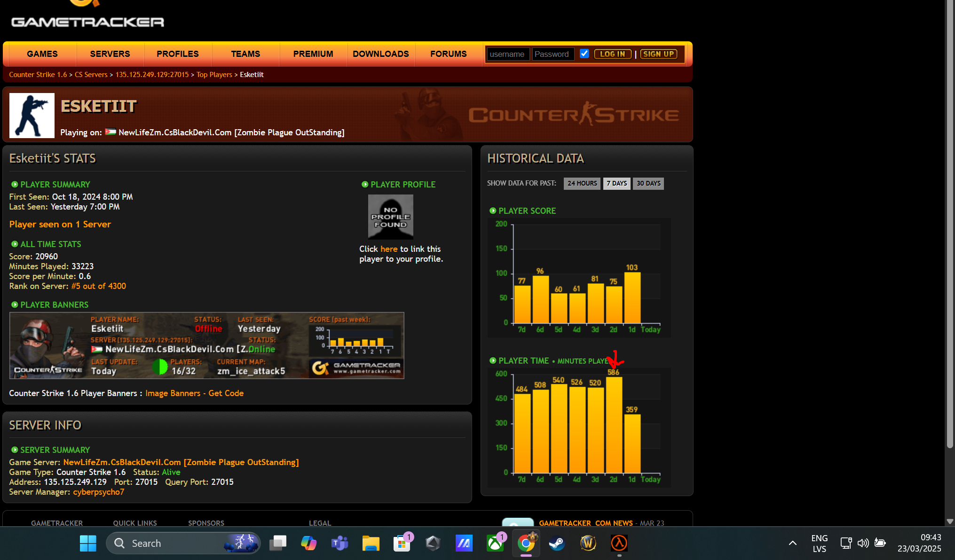Screen dimensions: 955x560
Task: Open the PROFILES menu
Action: (x=178, y=54)
